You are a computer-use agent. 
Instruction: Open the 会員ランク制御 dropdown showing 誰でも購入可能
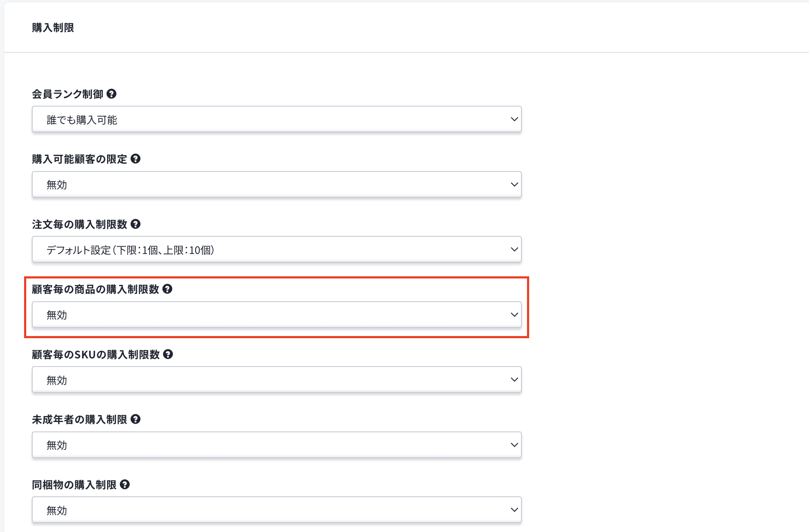click(x=276, y=119)
